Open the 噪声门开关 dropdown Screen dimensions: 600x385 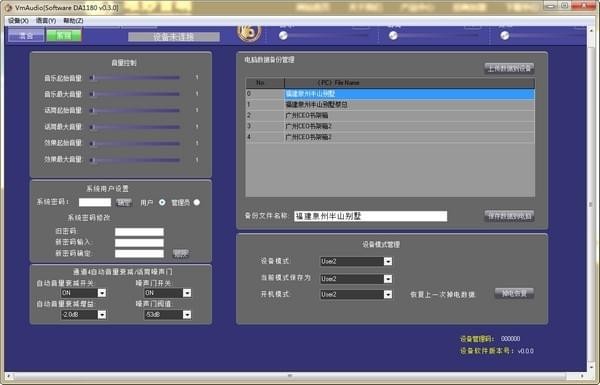click(168, 293)
